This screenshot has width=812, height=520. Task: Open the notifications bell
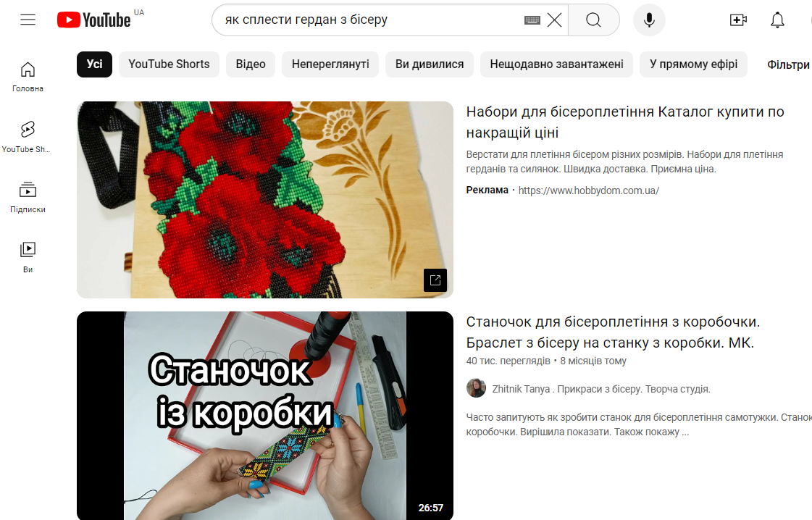click(x=777, y=20)
